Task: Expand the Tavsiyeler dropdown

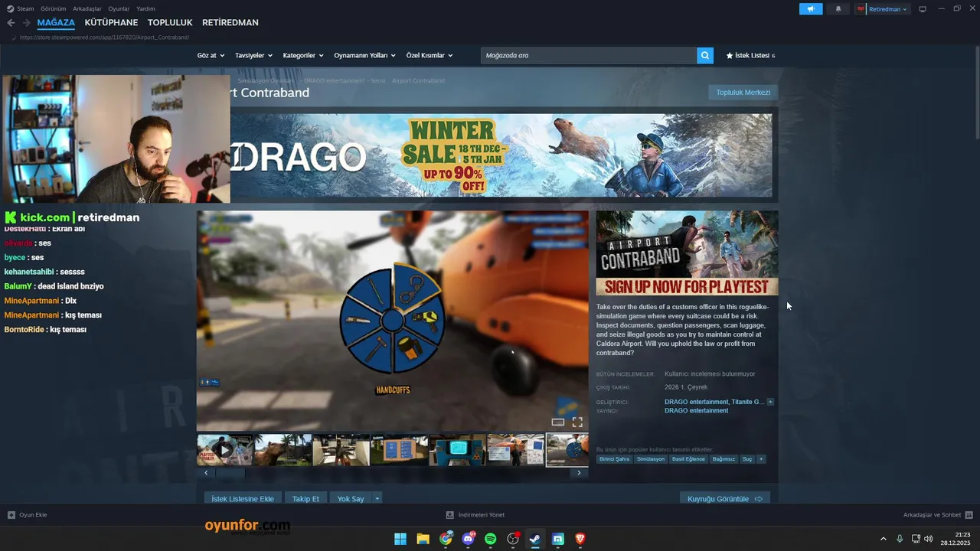Action: 253,55
